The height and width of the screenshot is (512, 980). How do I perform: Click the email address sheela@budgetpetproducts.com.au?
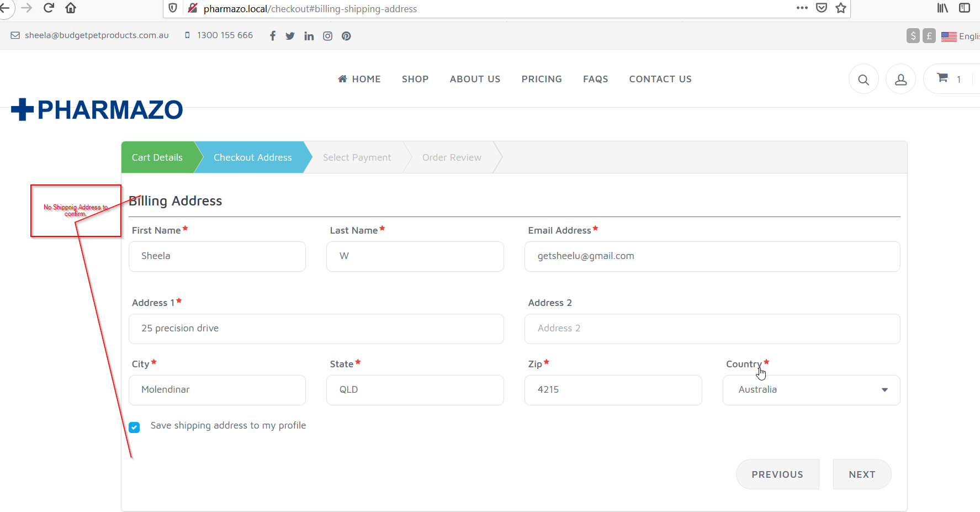[97, 35]
